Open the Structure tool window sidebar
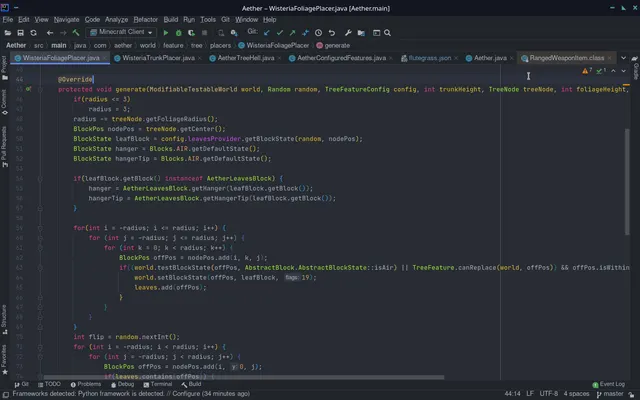 point(4,320)
